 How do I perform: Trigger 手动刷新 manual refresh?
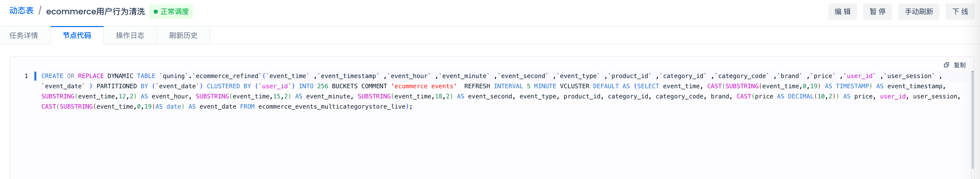[918, 12]
